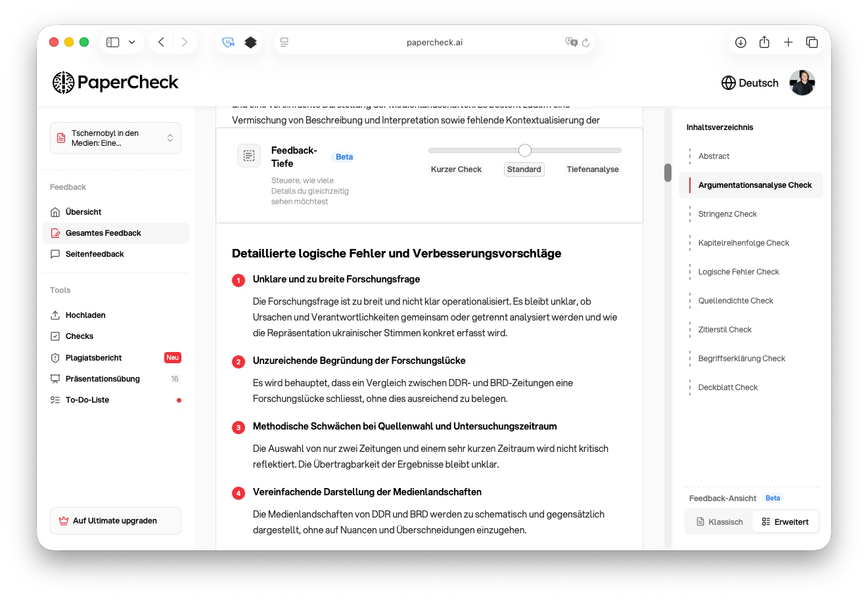
Task: Click Auf Ultimate upgraden
Action: point(115,520)
